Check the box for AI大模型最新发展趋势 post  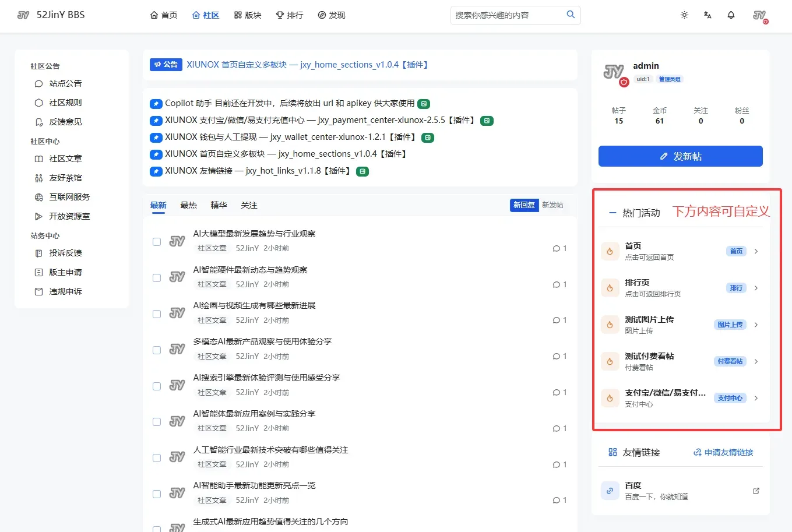157,241
